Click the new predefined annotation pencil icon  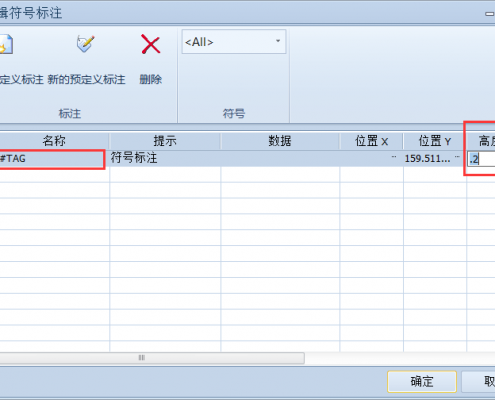pyautogui.click(x=86, y=44)
